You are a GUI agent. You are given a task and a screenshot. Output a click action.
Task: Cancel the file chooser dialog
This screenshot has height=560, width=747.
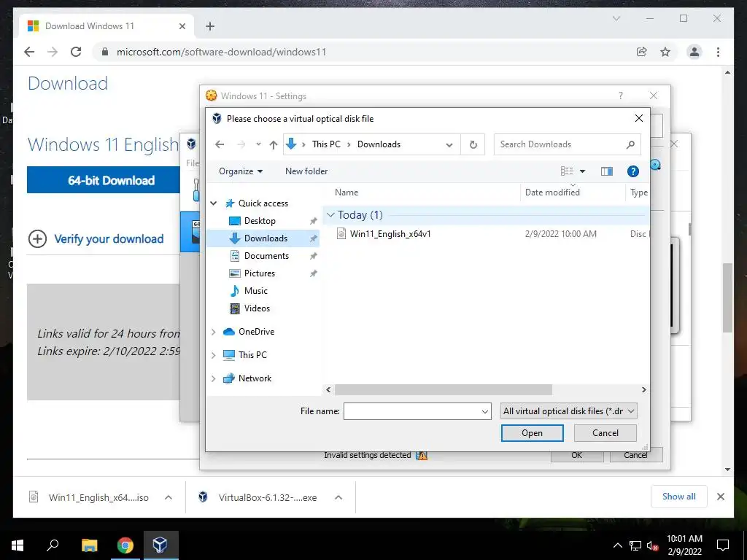point(605,433)
